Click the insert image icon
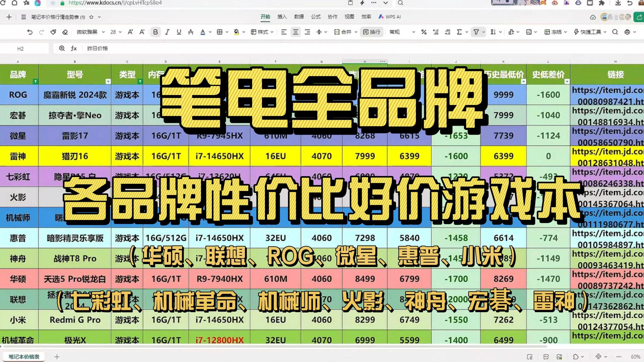Screen dimensions: 644x362 tap(529, 32)
